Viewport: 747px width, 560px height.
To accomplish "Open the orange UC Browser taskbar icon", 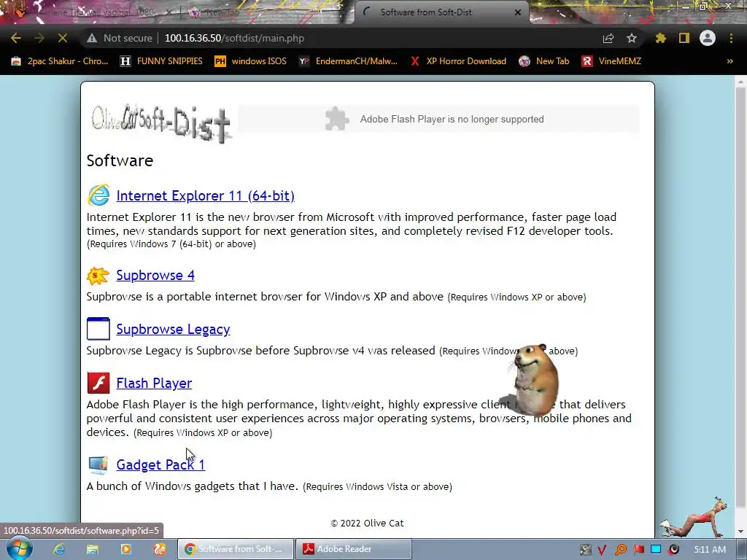I will pyautogui.click(x=160, y=549).
